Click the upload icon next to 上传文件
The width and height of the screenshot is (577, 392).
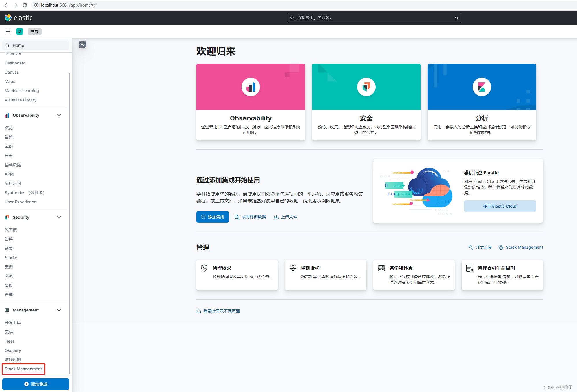coord(276,217)
